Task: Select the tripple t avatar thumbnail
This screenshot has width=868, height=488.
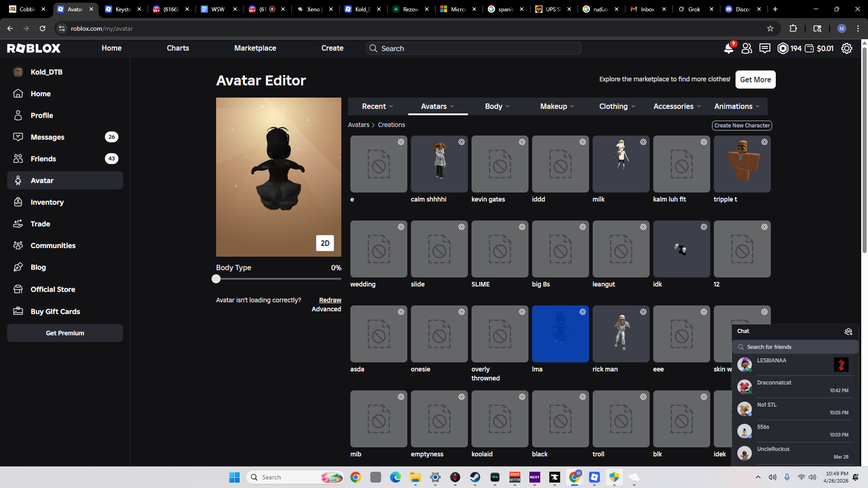Action: point(742,164)
